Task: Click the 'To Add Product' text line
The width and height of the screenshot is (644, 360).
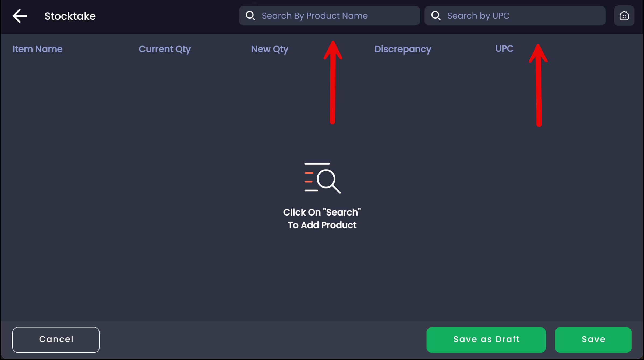Action: tap(322, 225)
